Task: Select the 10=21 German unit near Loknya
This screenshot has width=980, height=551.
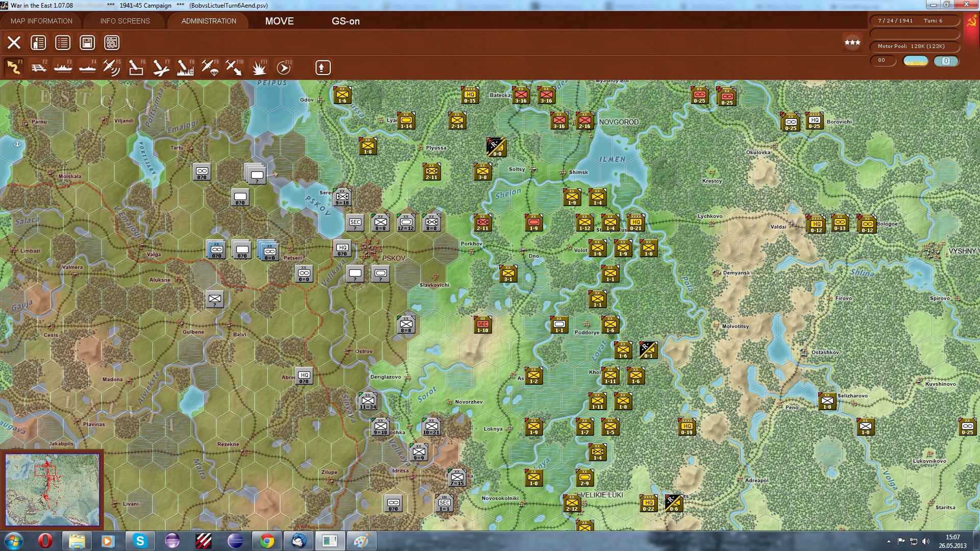Action: 431,427
